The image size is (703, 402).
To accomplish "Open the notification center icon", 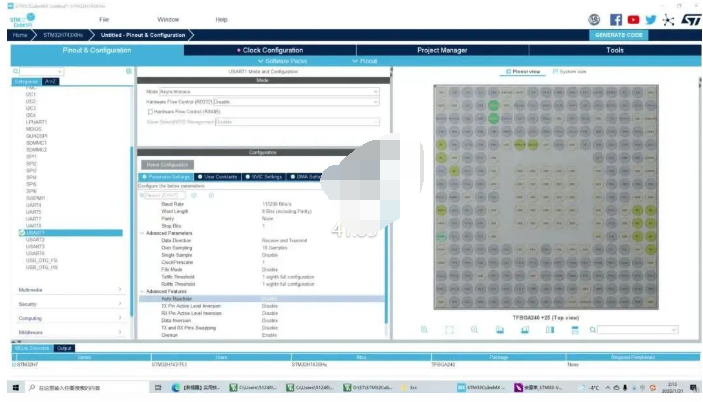I will pos(694,388).
